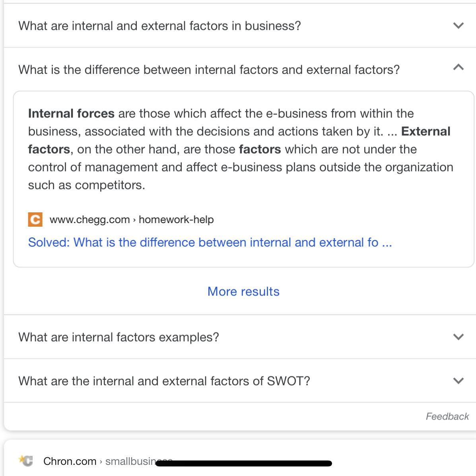The height and width of the screenshot is (476, 476).
Task: Click down chevron beside the SWOT question
Action: pyautogui.click(x=459, y=381)
